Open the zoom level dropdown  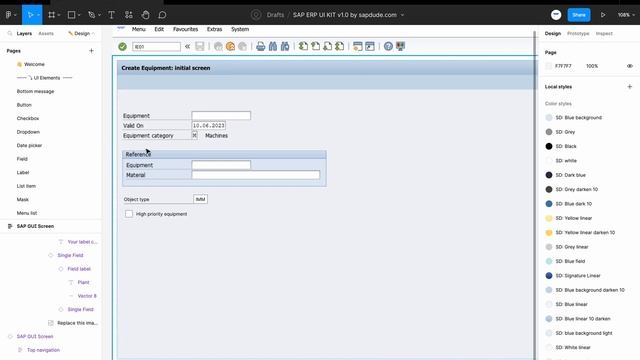(626, 15)
